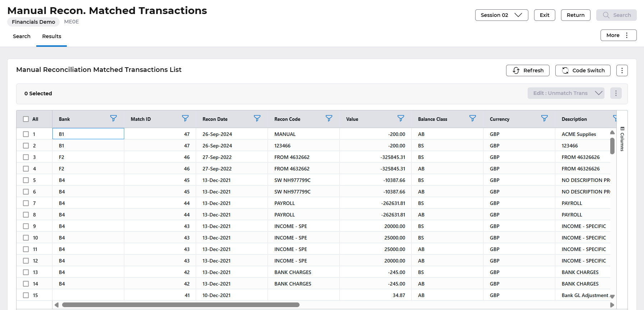Open list options kebab menu beside Code Switch
Image resolution: width=644 pixels, height=310 pixels.
pos(622,70)
